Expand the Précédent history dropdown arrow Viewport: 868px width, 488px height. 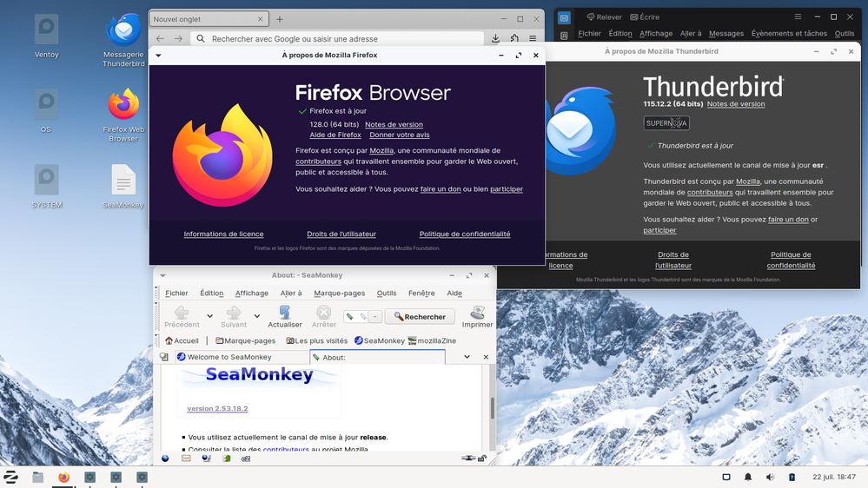(x=208, y=316)
